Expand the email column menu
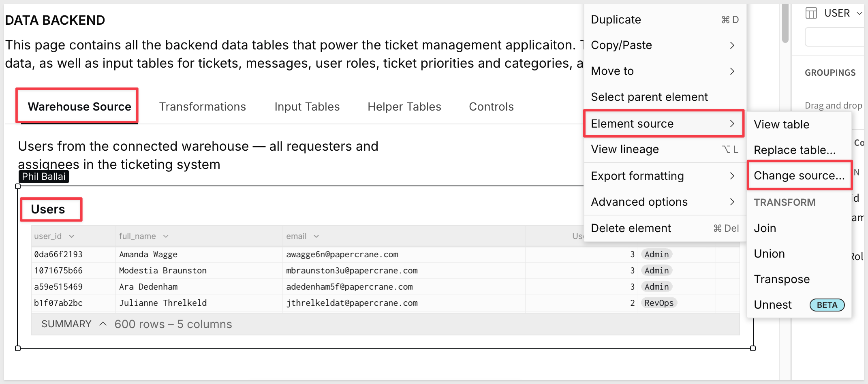This screenshot has width=868, height=384. tap(316, 236)
